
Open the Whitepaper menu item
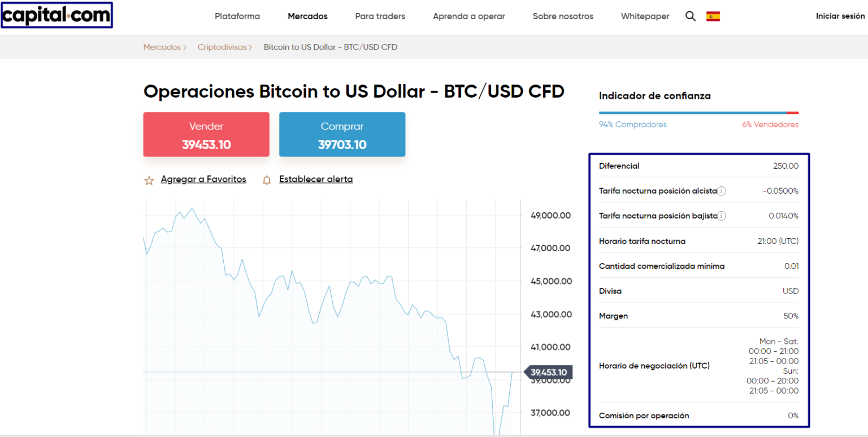(x=645, y=16)
